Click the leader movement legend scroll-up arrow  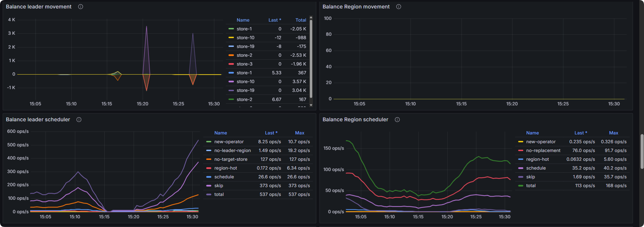click(311, 17)
